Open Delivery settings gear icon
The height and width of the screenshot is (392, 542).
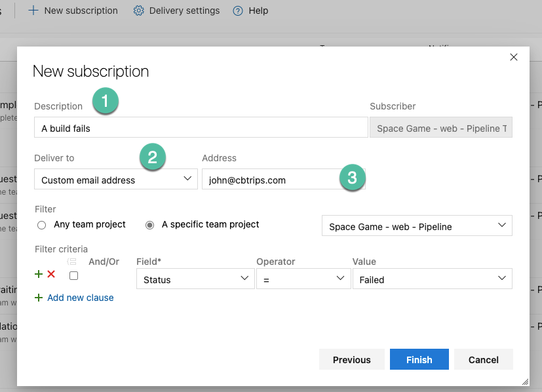pyautogui.click(x=138, y=10)
